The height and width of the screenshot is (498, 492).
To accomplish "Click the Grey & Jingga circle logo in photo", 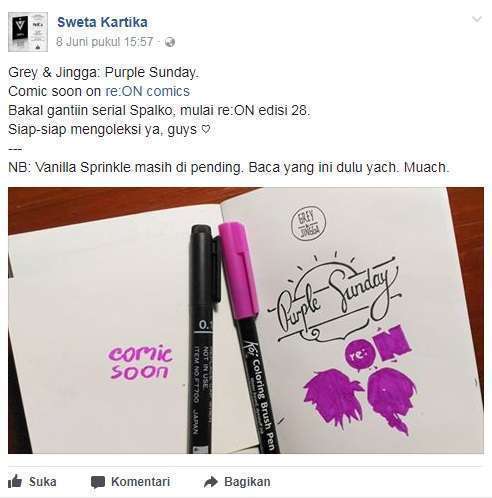I will [x=308, y=223].
